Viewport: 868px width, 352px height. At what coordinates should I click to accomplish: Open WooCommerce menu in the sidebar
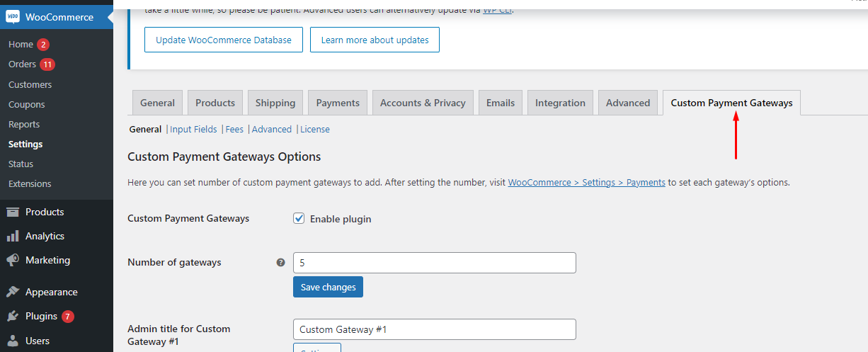(57, 17)
